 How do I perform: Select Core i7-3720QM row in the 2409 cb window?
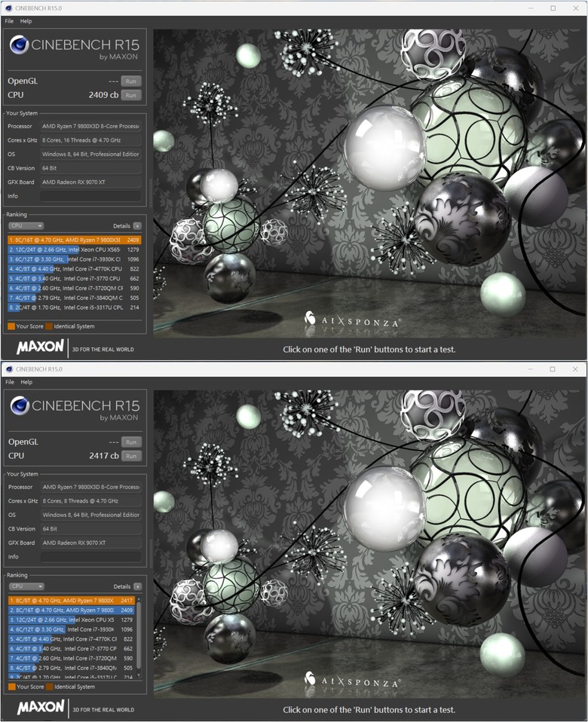tap(74, 288)
